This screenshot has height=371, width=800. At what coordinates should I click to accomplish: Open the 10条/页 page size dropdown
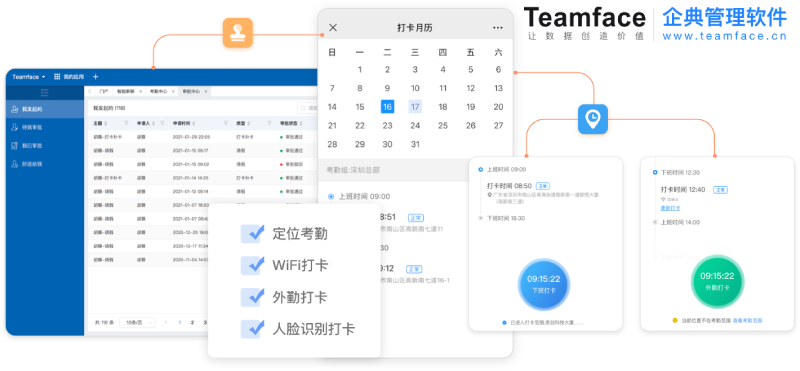(137, 323)
